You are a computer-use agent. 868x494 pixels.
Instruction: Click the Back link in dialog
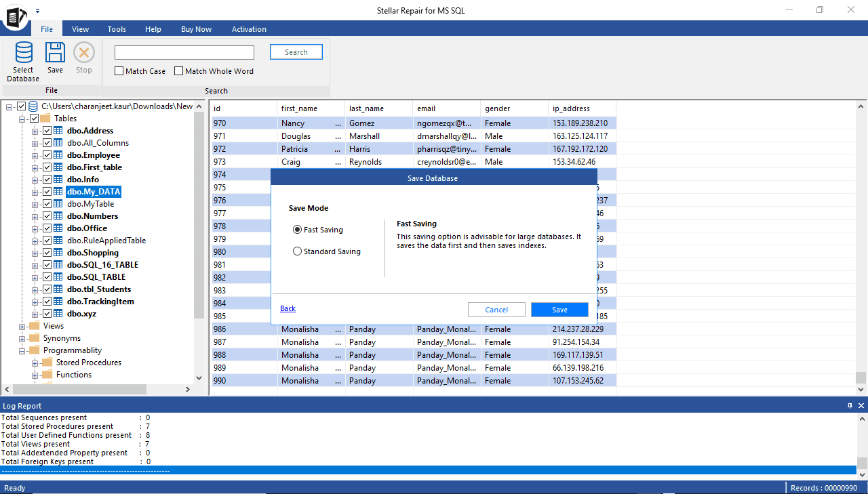(288, 309)
